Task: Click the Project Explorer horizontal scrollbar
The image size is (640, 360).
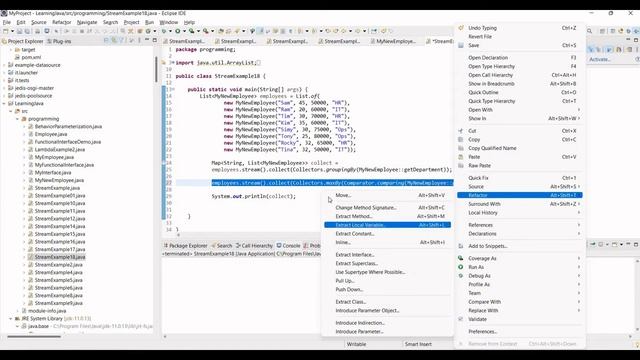Action: tap(34, 337)
